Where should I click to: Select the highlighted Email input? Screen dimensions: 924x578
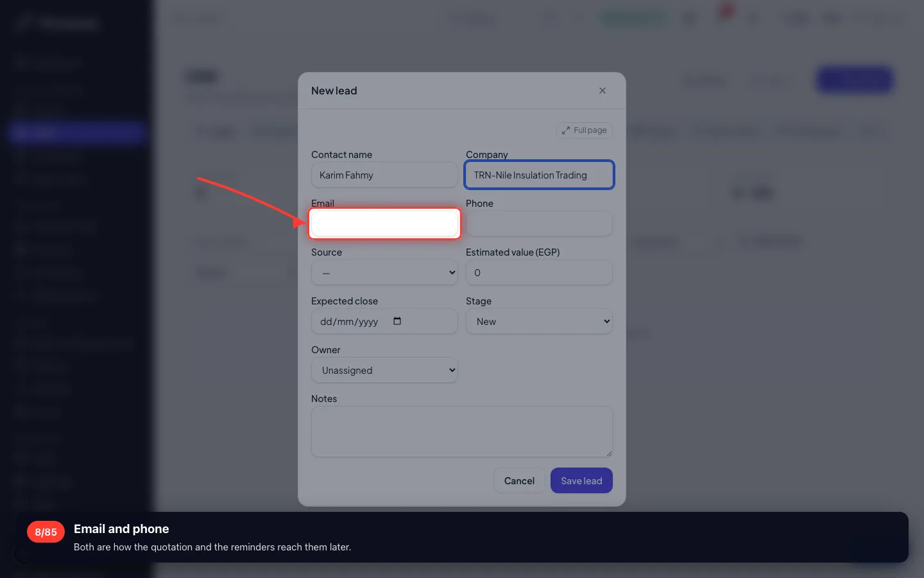click(384, 223)
